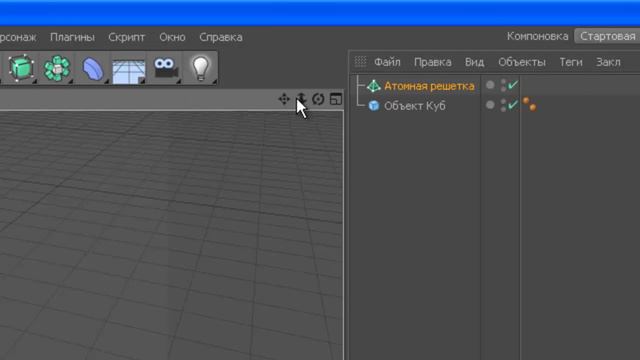Click the viewport move camera icon
Viewport: 640px width, 360px height.
pos(284,99)
